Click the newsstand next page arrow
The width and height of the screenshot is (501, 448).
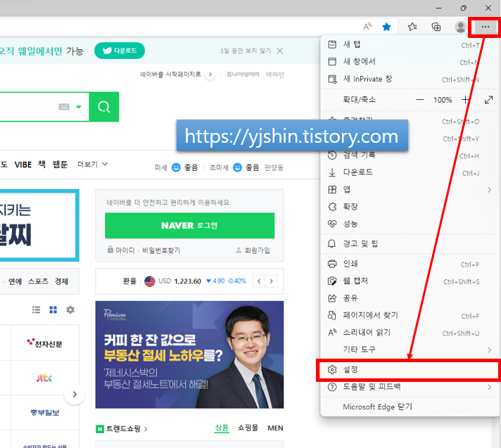[x=75, y=395]
